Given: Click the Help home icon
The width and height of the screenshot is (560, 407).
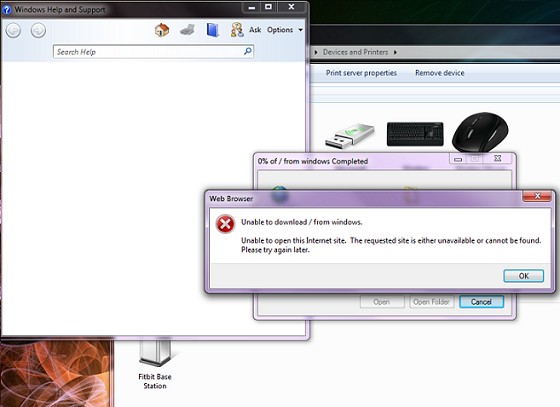Looking at the screenshot, I should 162,30.
